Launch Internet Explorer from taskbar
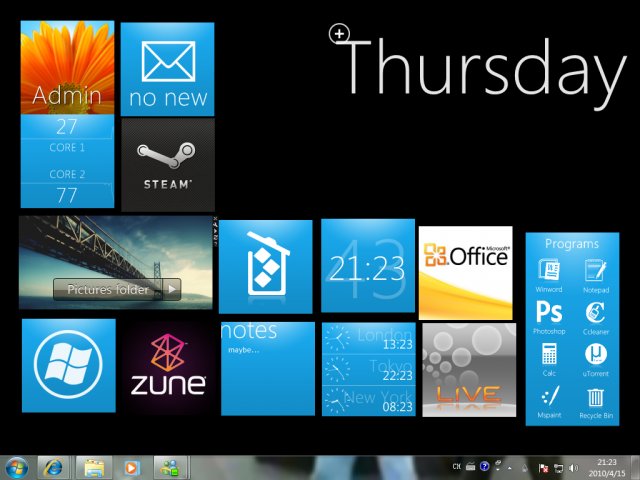This screenshot has width=640, height=480. click(53, 468)
